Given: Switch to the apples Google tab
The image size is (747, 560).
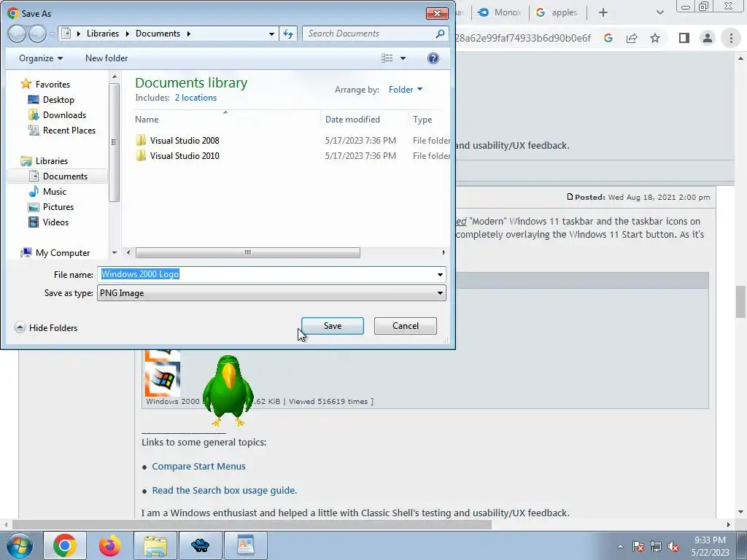Looking at the screenshot, I should tap(557, 12).
